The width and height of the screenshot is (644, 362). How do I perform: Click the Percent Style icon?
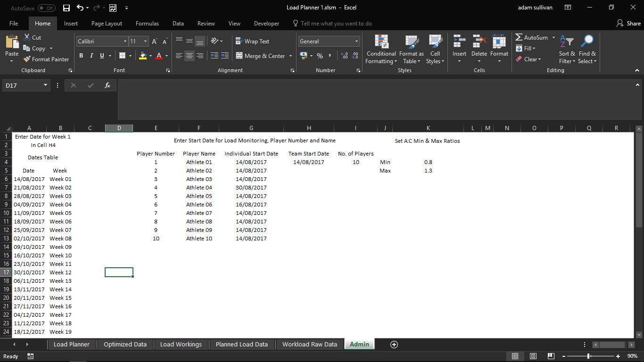(x=320, y=56)
